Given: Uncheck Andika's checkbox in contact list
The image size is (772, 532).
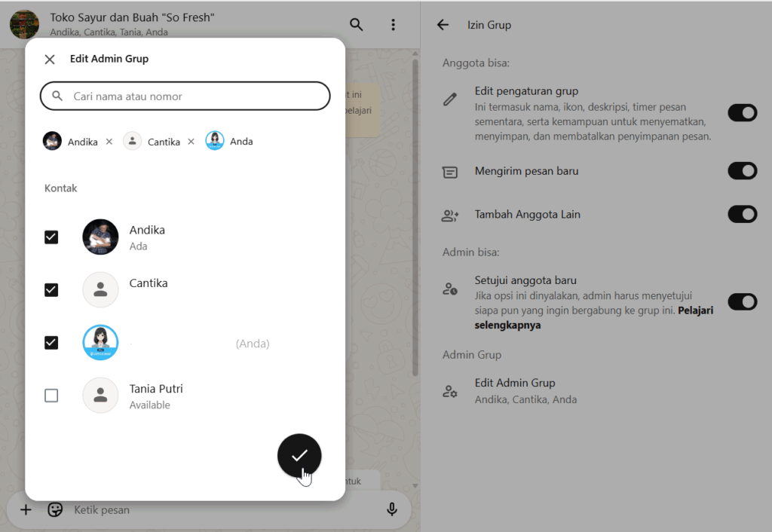Looking at the screenshot, I should (51, 237).
